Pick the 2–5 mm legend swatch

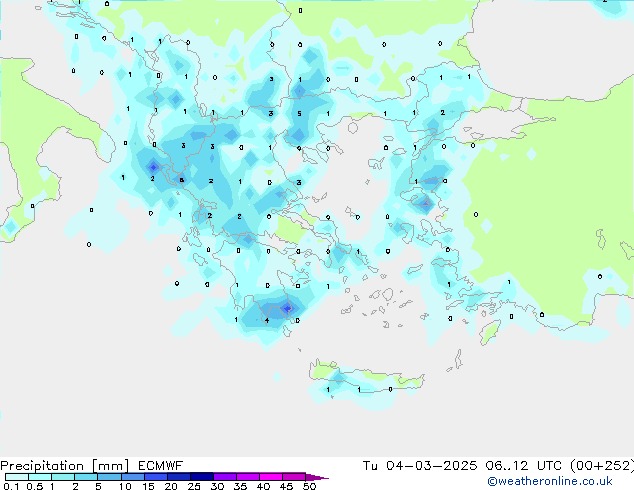click(86, 477)
